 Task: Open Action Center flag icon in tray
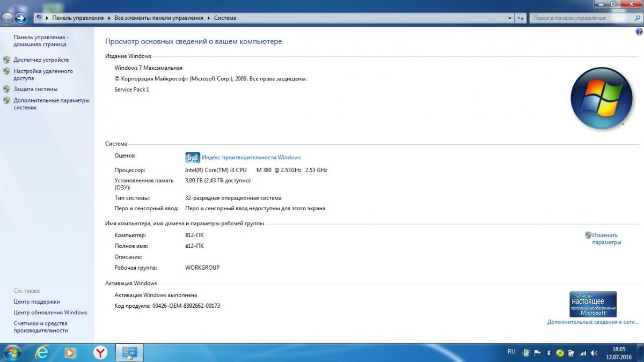click(537, 353)
